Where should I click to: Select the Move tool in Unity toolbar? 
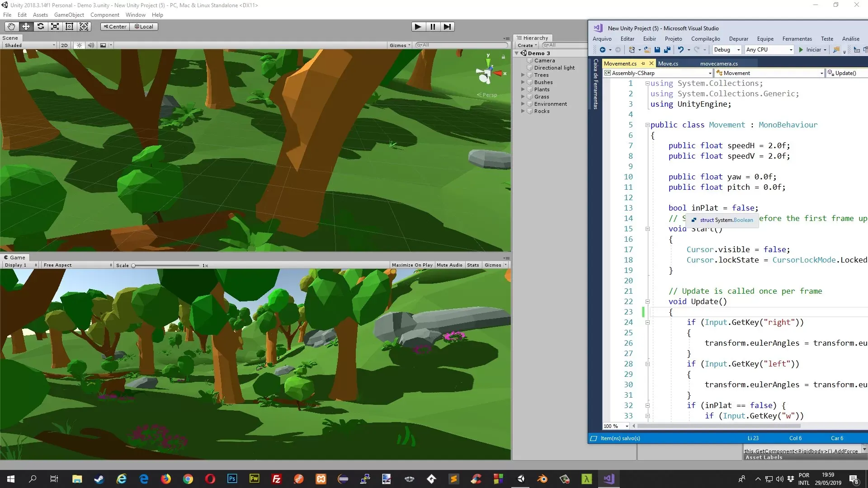pyautogui.click(x=26, y=27)
